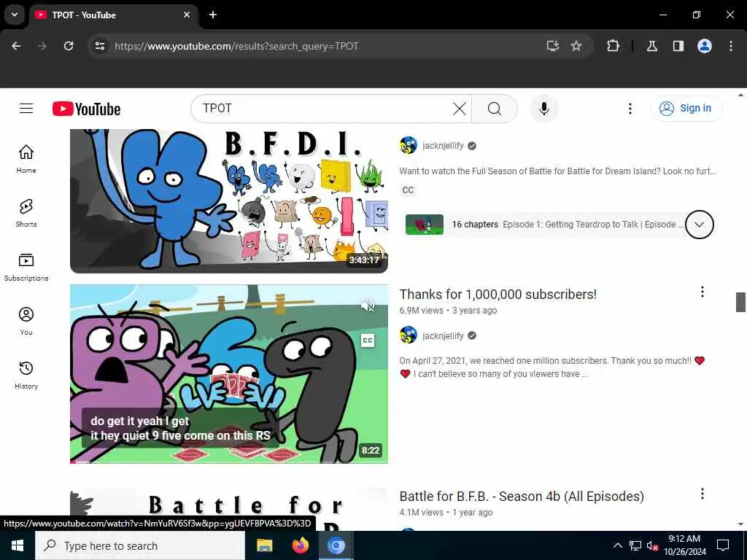The image size is (747, 560).
Task: Open Subscriptions in the sidebar
Action: tap(26, 267)
